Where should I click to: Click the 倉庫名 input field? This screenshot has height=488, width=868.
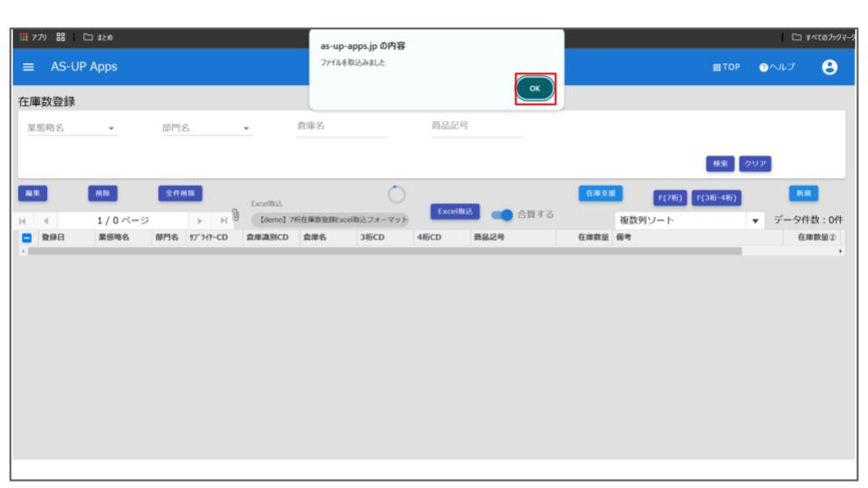point(342,127)
